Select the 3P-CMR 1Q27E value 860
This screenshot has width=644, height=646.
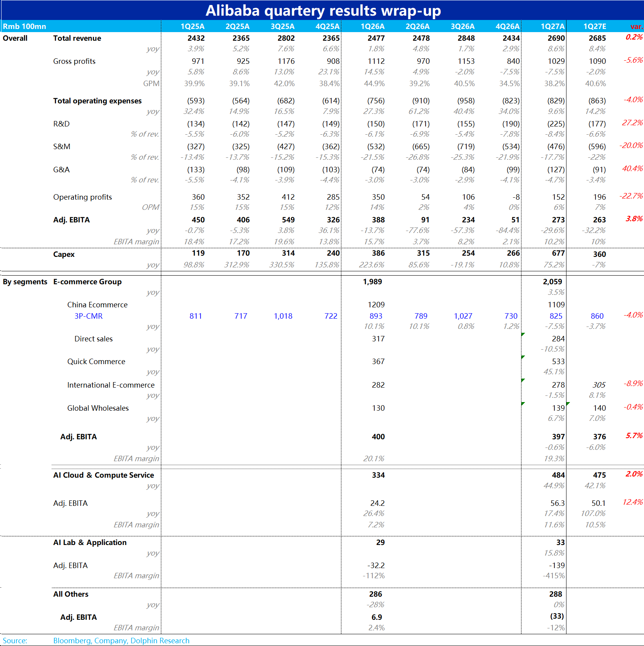click(597, 316)
